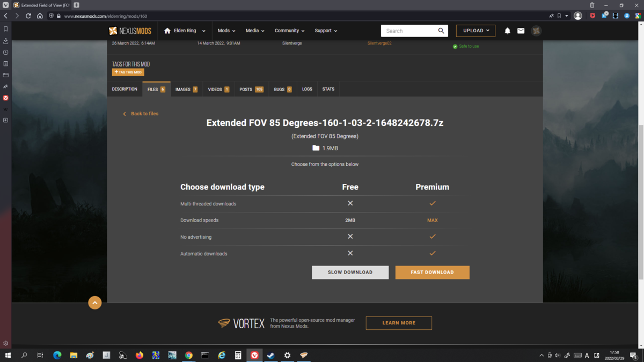
Task: Open a new browser tab
Action: (76, 5)
